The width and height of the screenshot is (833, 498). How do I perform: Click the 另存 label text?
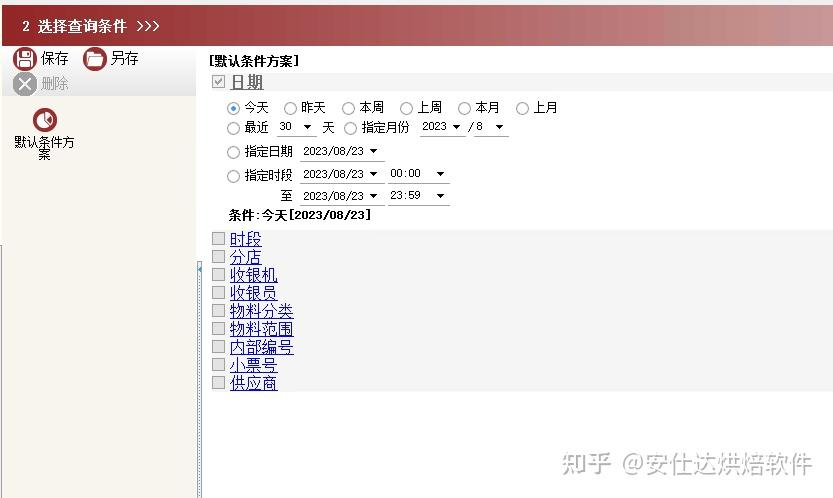[125, 58]
